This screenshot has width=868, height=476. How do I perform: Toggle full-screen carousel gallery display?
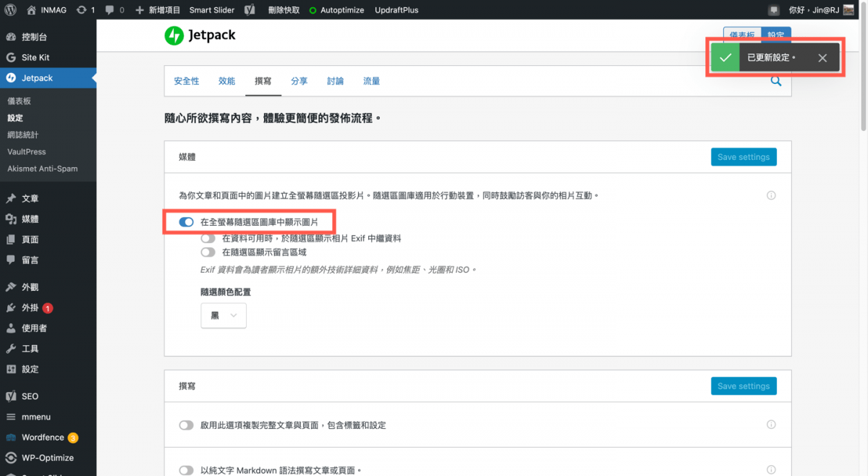coord(186,222)
